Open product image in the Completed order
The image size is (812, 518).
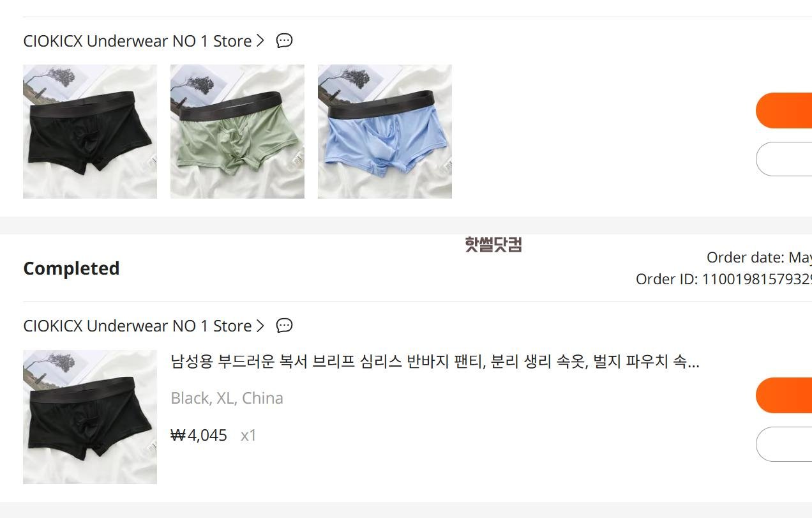90,417
